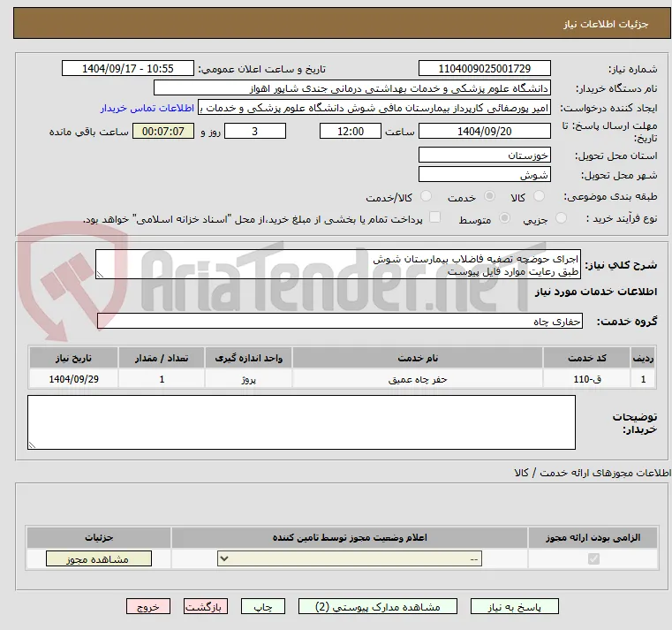Click the announcement date field 1404/09/17 - 10:55
The image size is (672, 630).
pyautogui.click(x=128, y=69)
